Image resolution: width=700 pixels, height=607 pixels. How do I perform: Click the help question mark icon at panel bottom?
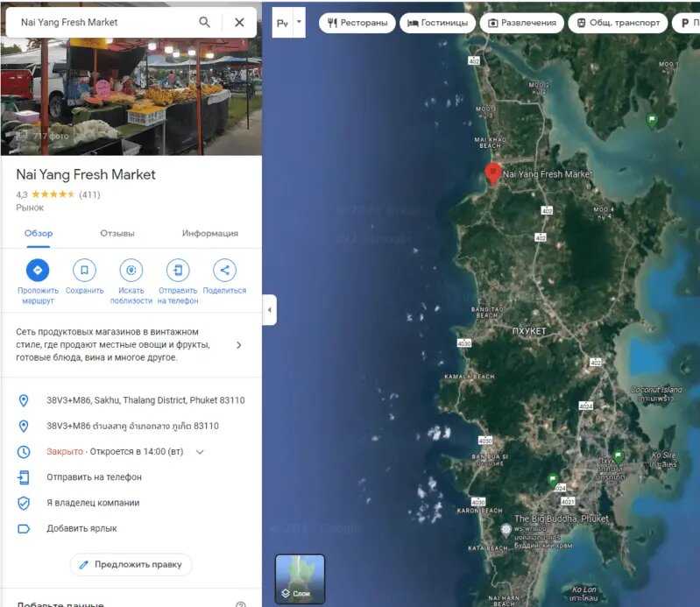pyautogui.click(x=241, y=604)
